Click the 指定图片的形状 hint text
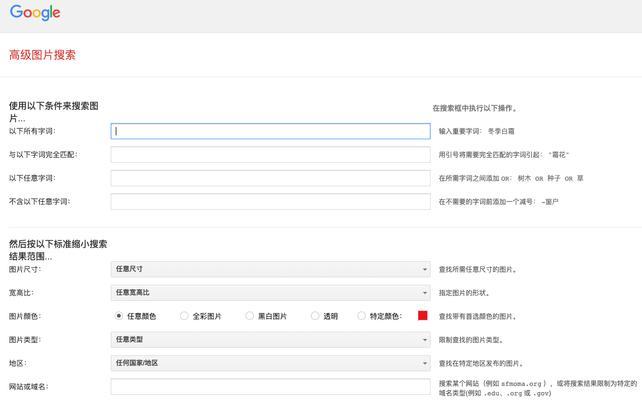Screen dimensions: 642x400 464,293
